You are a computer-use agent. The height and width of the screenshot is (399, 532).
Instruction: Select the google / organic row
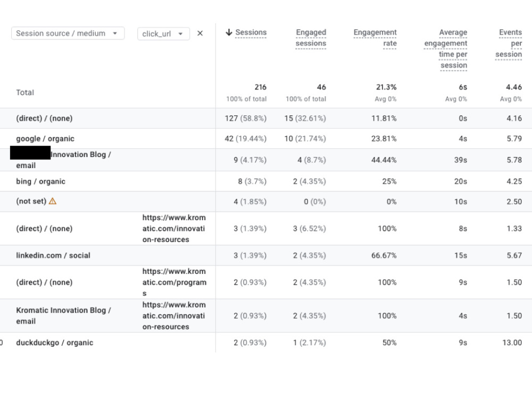coord(266,138)
